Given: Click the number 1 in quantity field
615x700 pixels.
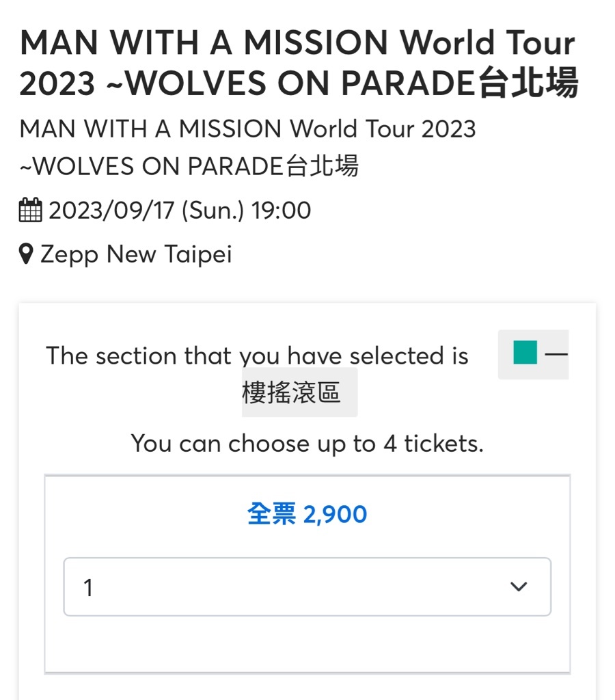Looking at the screenshot, I should pyautogui.click(x=88, y=588).
